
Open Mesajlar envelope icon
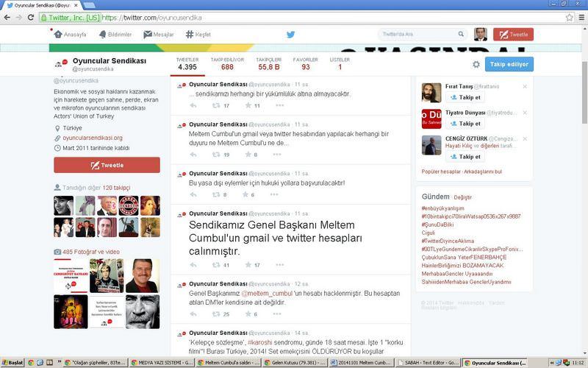[148, 34]
